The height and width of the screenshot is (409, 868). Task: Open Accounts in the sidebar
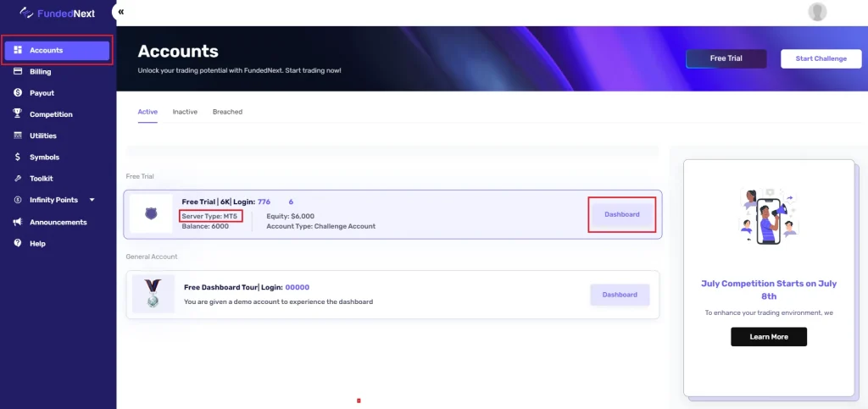pyautogui.click(x=57, y=50)
